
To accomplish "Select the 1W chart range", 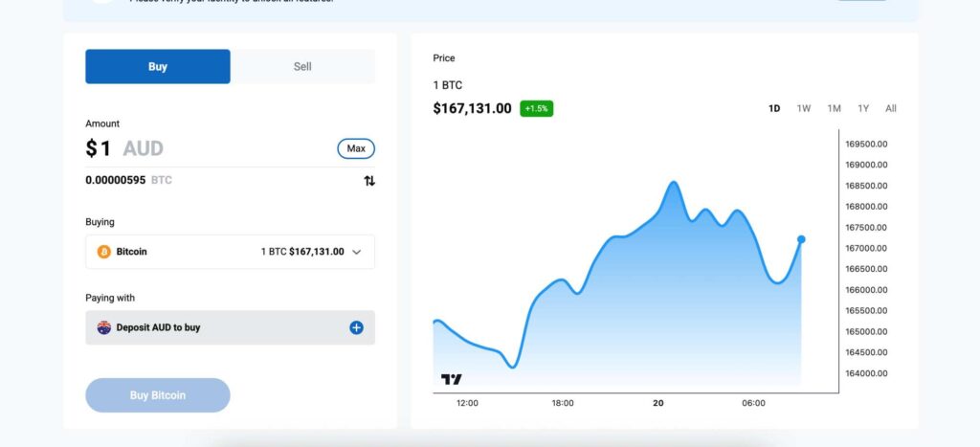I will click(804, 108).
